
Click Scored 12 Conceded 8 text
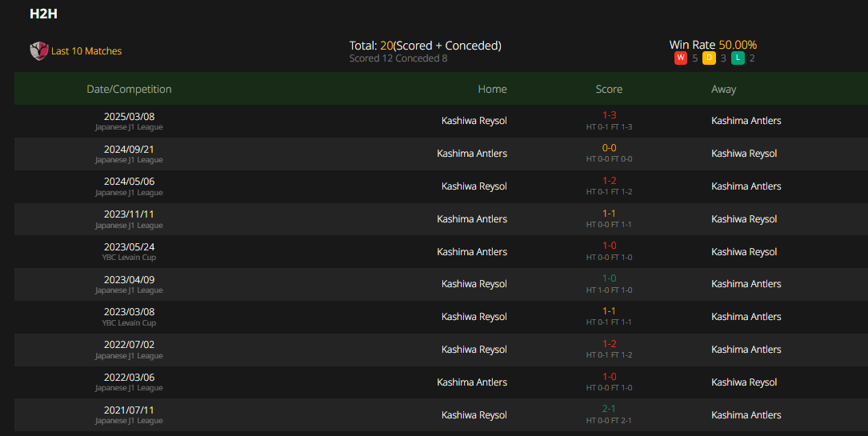click(398, 58)
